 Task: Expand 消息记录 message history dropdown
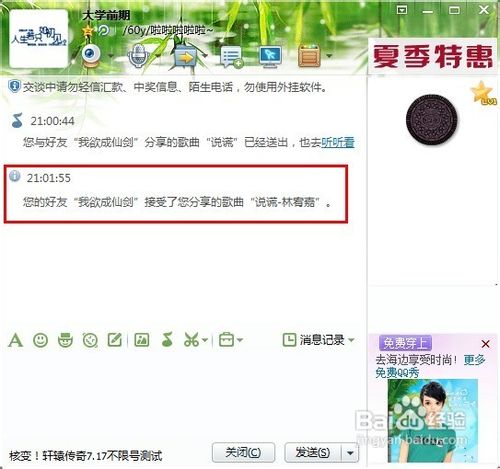(351, 340)
